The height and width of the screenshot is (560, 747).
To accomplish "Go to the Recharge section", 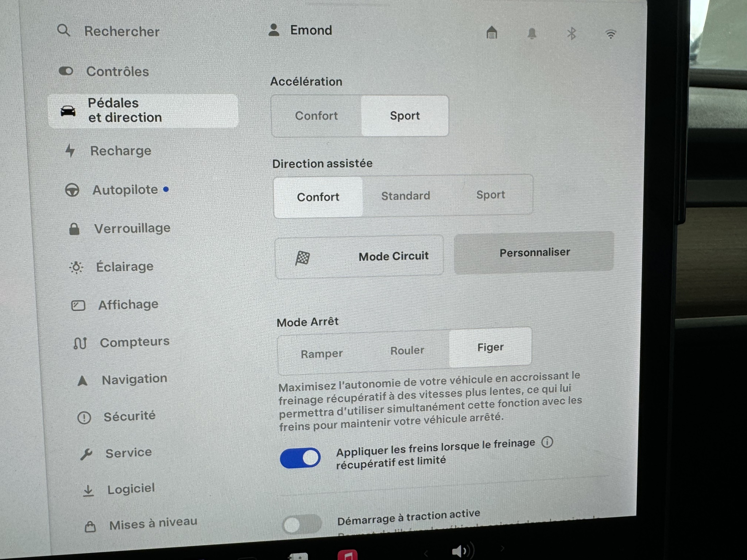I will tap(120, 151).
